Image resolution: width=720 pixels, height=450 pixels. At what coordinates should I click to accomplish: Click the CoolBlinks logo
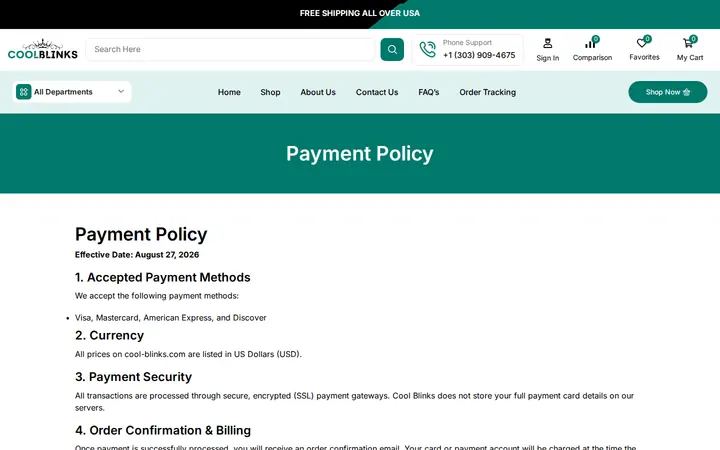43,50
